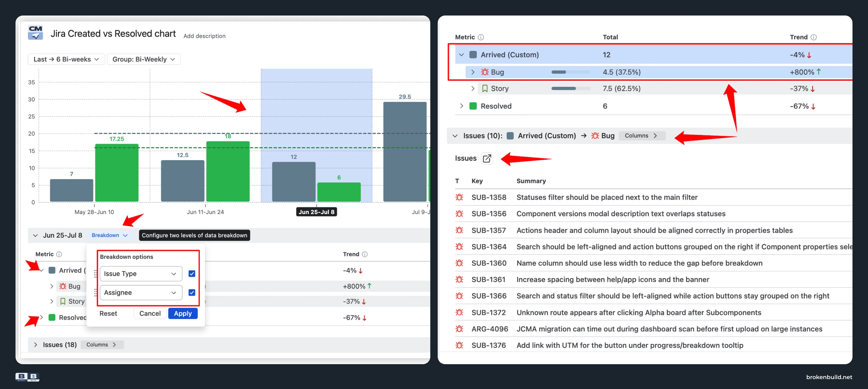
Task: Open the Group: Bi-Weekly dropdown
Action: pos(144,59)
